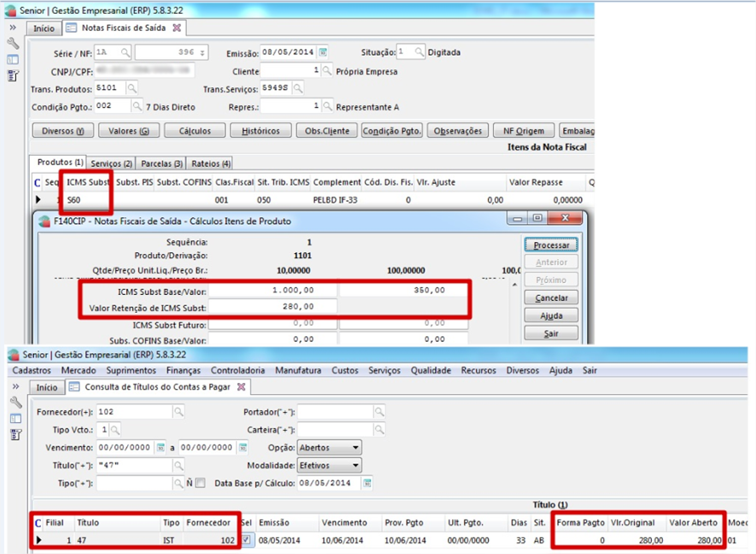Adjust NF number stepper arrows at 396
Screen dimensions: 756x554
point(202,52)
